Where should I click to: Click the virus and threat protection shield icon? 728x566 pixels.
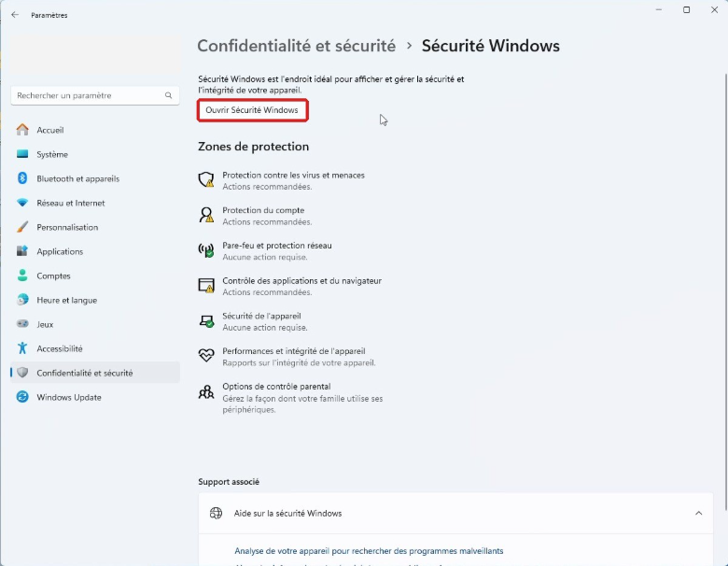click(x=206, y=179)
